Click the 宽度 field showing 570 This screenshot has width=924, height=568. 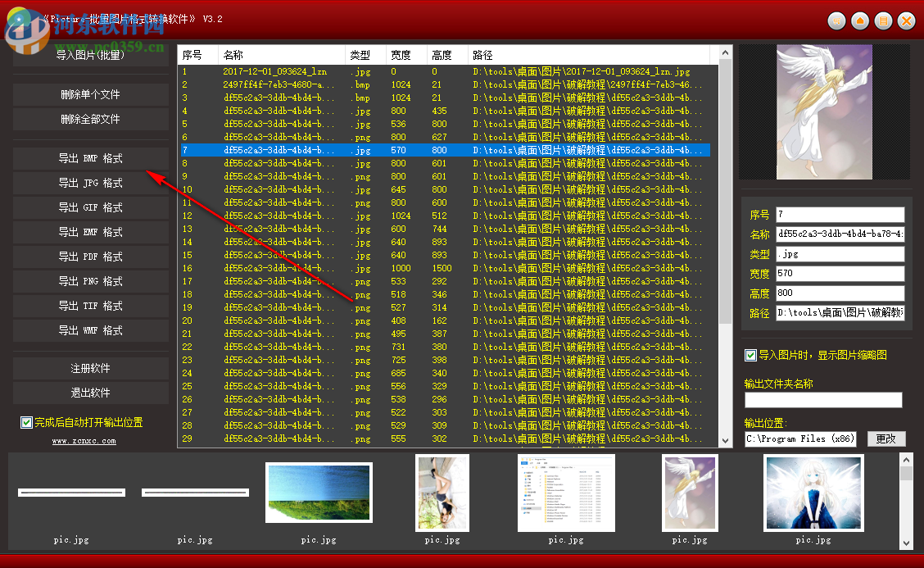pos(840,274)
